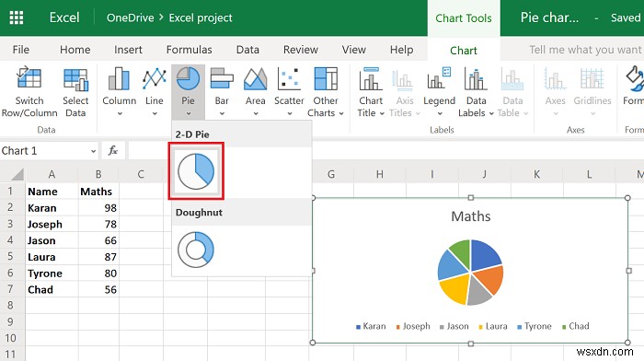This screenshot has height=361, width=644.
Task: Click the fx insert function icon
Action: coord(113,151)
